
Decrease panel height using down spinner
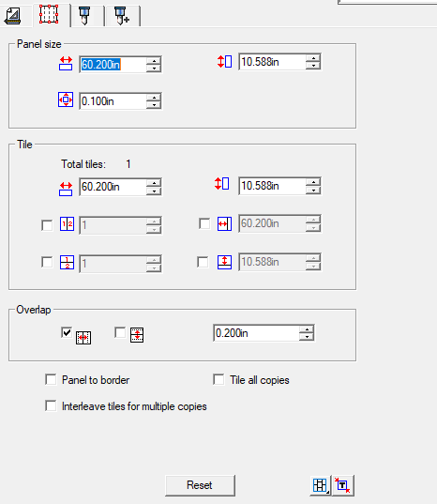tap(313, 66)
